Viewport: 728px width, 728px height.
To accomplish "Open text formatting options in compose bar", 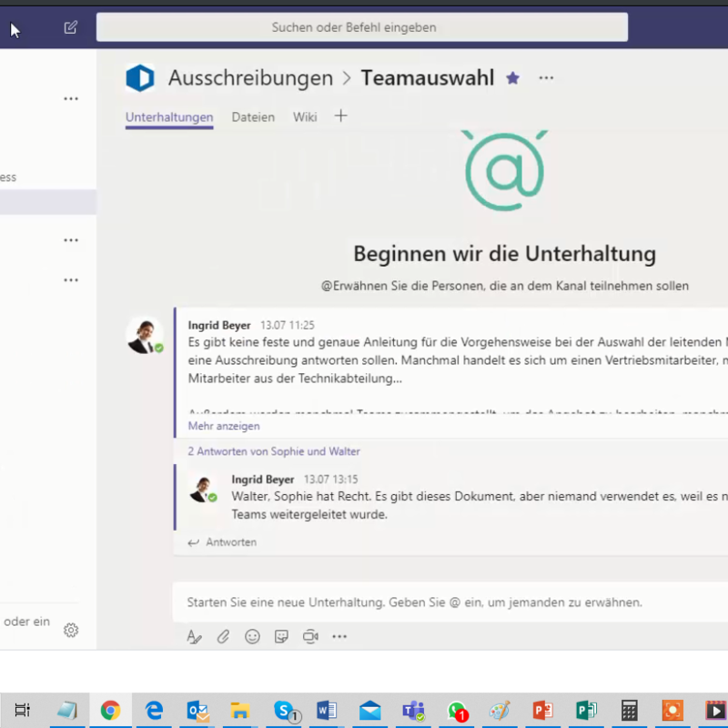I will click(194, 636).
